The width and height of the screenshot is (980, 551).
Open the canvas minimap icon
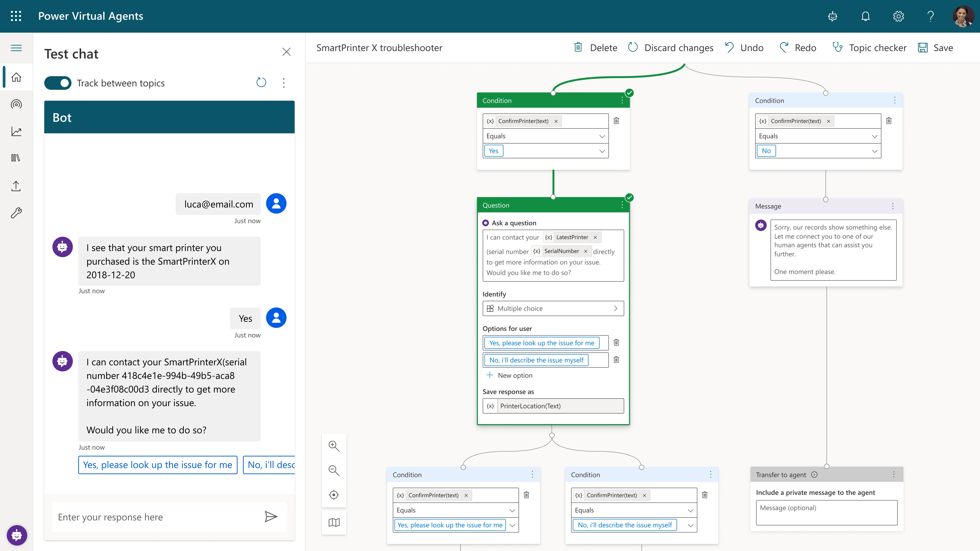click(334, 522)
